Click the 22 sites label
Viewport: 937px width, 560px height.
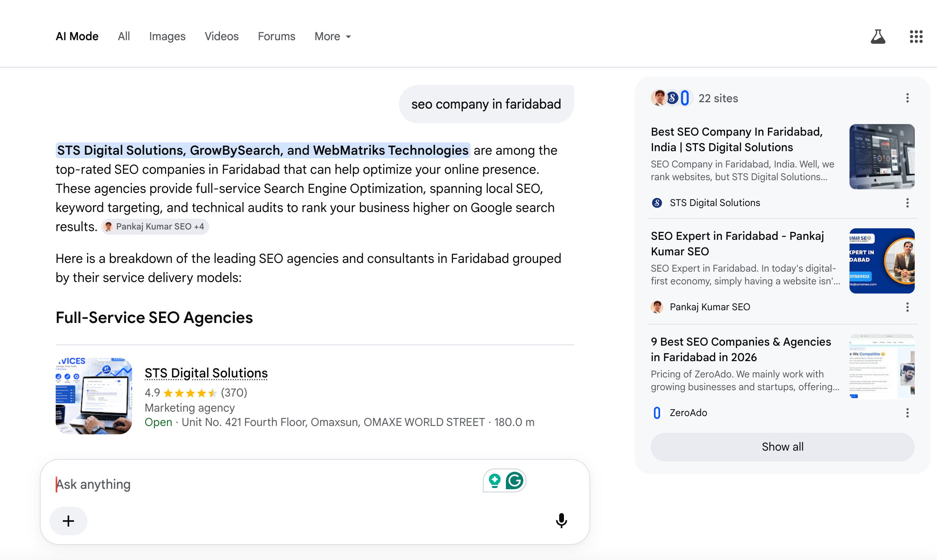pos(718,98)
